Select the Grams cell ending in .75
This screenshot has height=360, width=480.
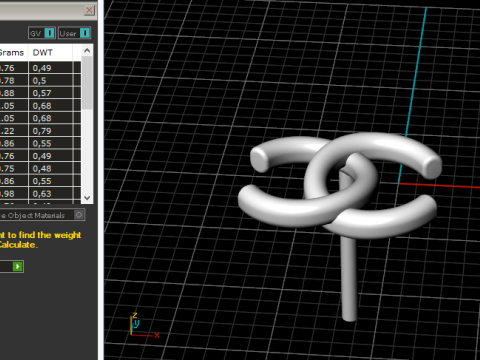coord(14,169)
